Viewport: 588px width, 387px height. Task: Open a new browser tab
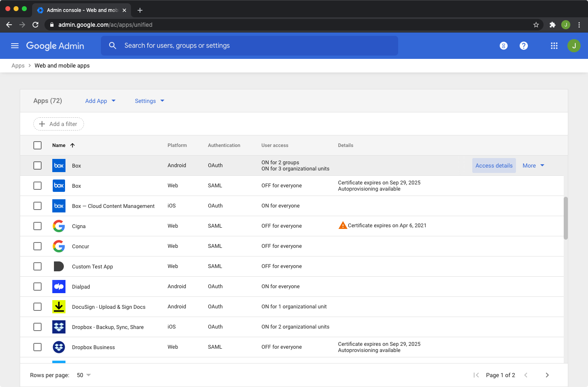(x=140, y=10)
